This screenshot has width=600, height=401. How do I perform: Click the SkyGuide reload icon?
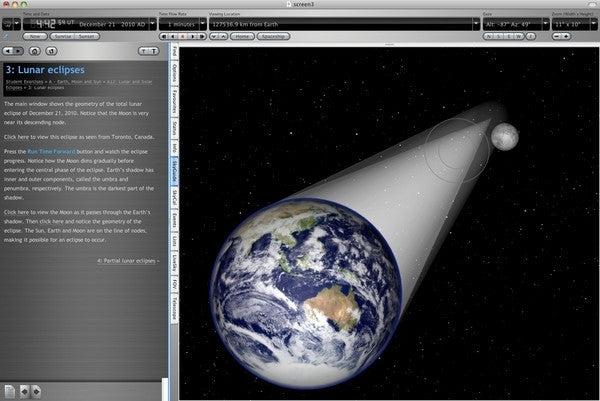(50, 50)
